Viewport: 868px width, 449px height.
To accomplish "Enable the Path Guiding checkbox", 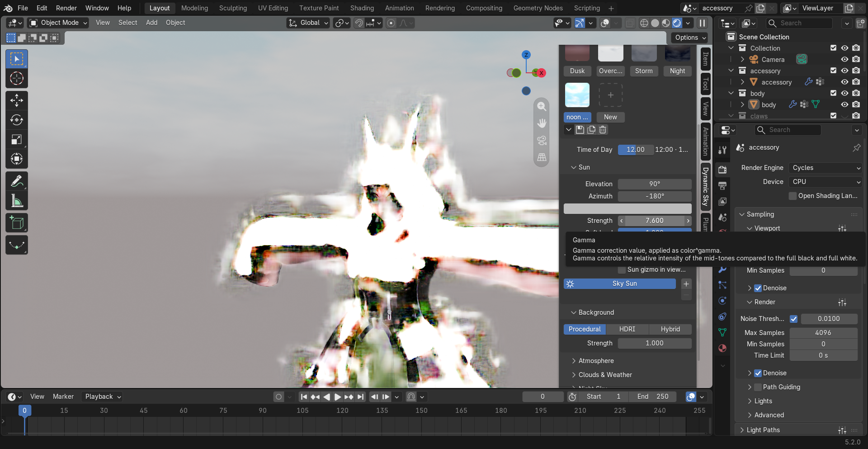I will coord(758,387).
